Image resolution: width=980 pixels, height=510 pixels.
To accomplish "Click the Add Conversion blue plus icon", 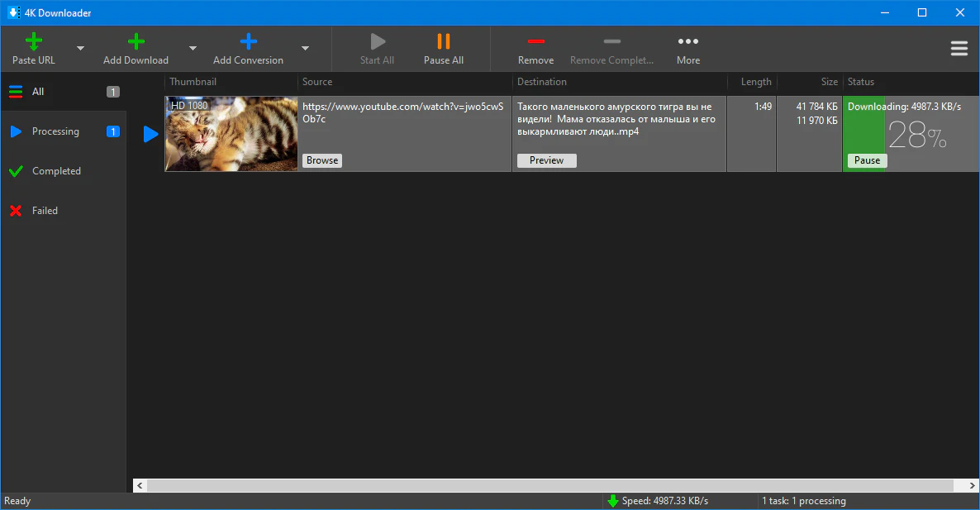I will [248, 41].
